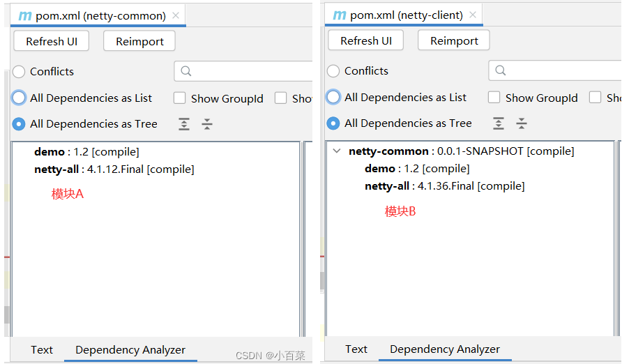Enable Show GroupId checkbox in netty-common panel

point(179,98)
